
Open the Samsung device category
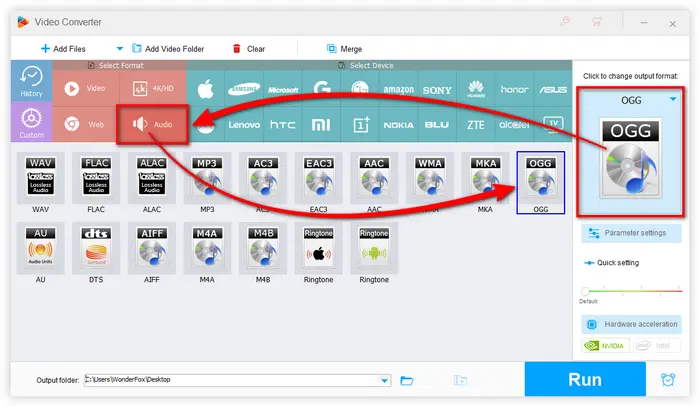pyautogui.click(x=244, y=89)
